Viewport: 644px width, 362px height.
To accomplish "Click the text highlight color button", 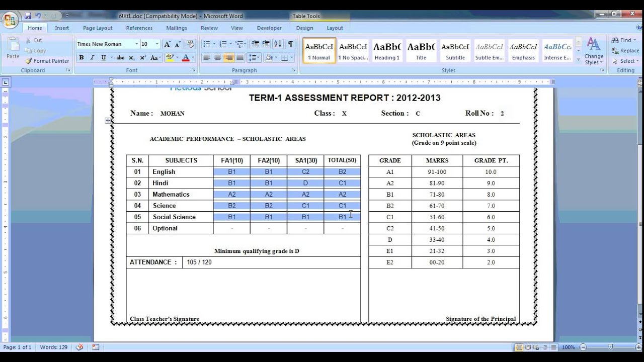I will click(x=170, y=58).
